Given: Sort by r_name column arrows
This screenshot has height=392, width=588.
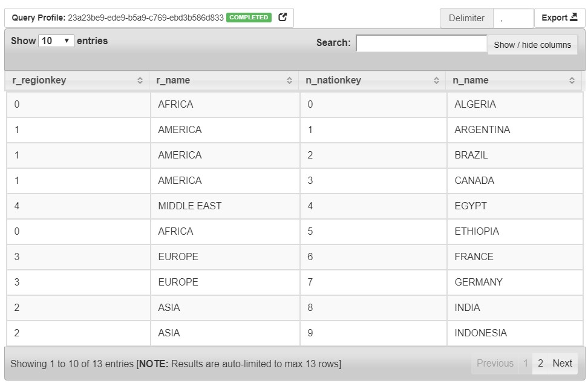Looking at the screenshot, I should 289,80.
